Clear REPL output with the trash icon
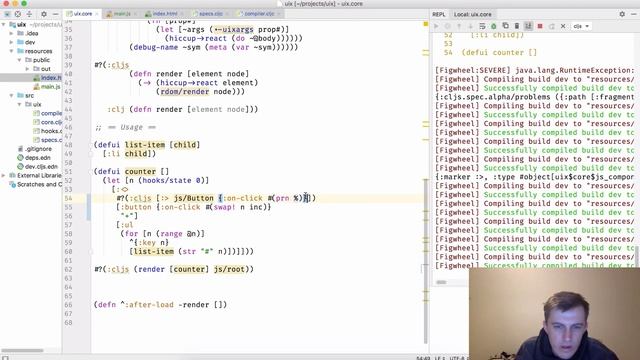Image resolution: width=640 pixels, height=360 pixels. point(517,26)
